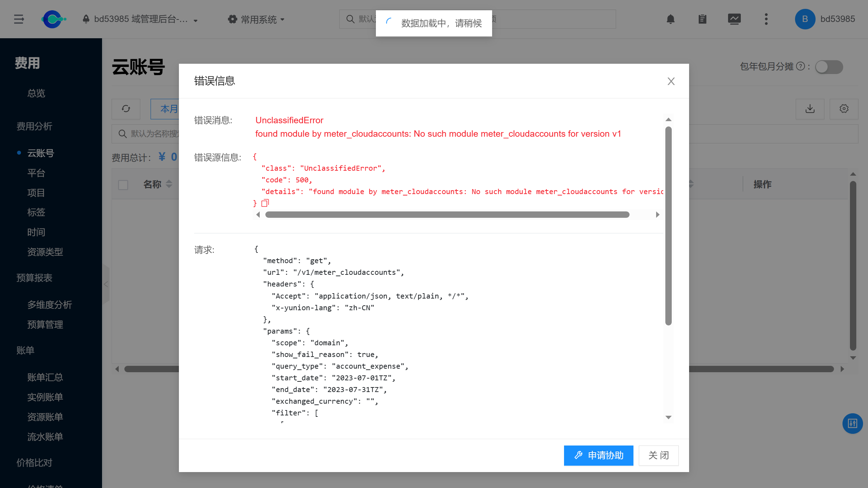Open the documentation panel icon

(703, 19)
